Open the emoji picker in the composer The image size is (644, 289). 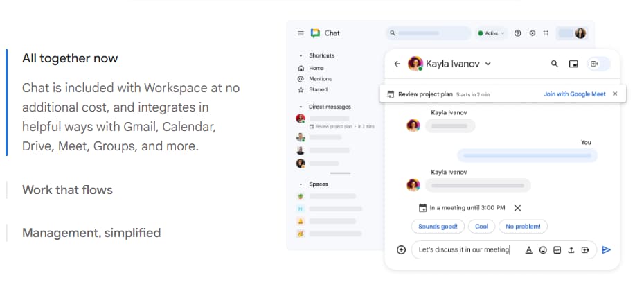click(x=543, y=249)
